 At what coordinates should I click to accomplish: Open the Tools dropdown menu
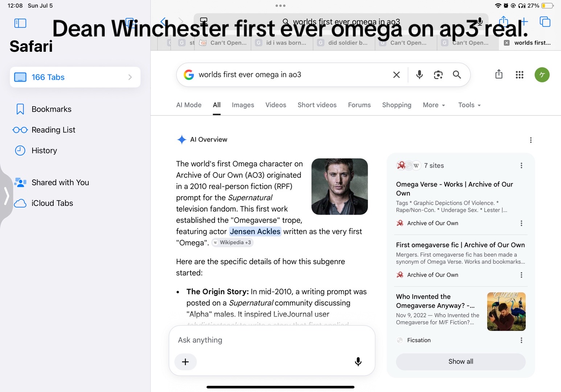(x=470, y=105)
